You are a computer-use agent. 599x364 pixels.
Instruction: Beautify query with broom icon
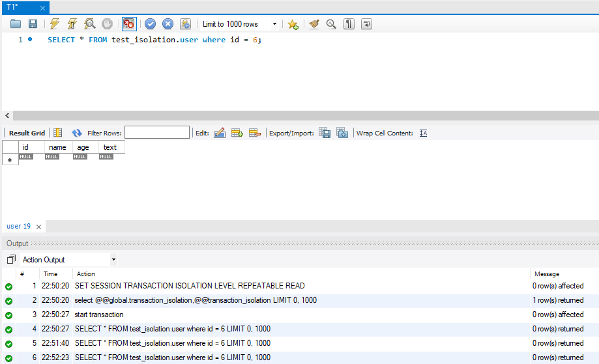314,24
